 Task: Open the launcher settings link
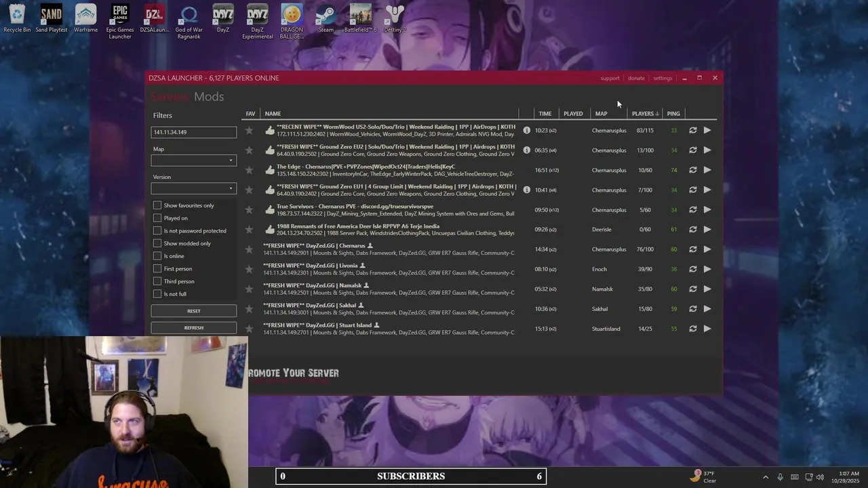(x=663, y=78)
